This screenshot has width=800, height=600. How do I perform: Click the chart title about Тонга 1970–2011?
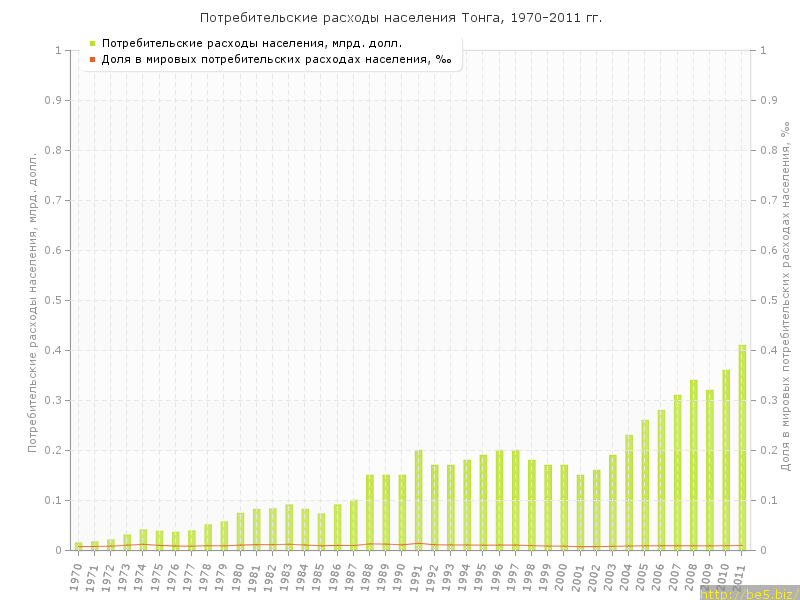400,18
